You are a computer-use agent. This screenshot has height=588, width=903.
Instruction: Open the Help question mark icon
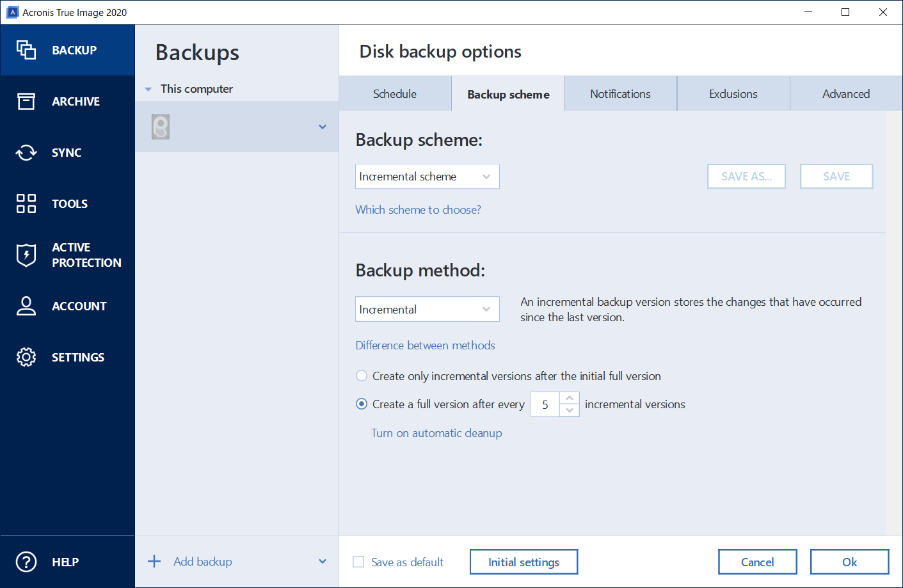(26, 562)
